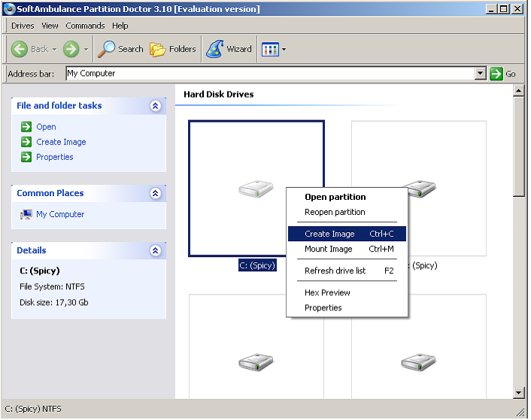Viewport: 531px width, 420px height.
Task: Click the application icon in title bar
Action: [10, 9]
